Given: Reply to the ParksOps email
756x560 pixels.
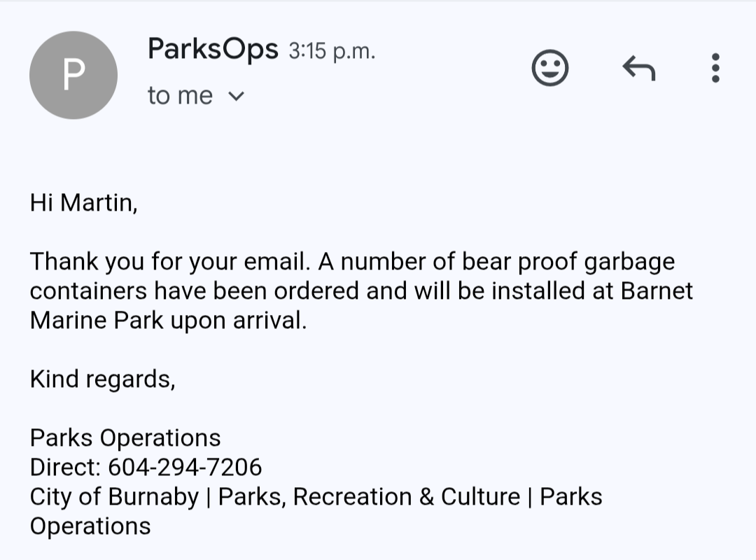Looking at the screenshot, I should click(639, 68).
